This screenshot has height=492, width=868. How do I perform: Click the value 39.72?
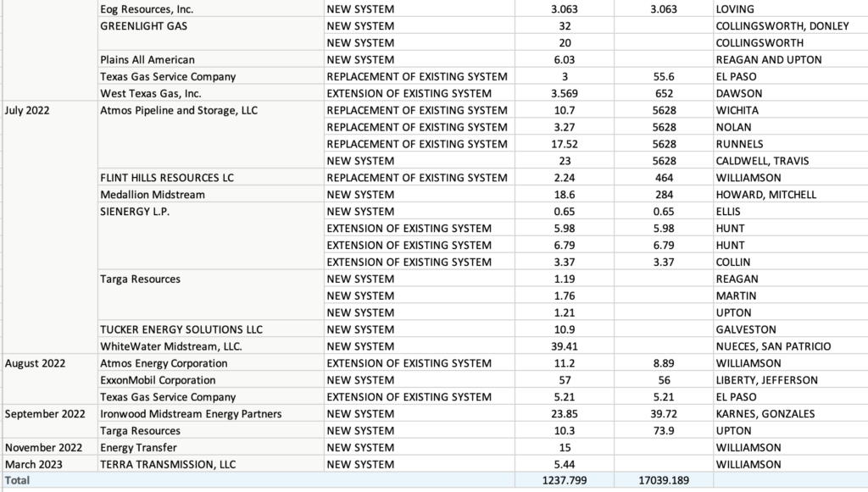pos(664,413)
